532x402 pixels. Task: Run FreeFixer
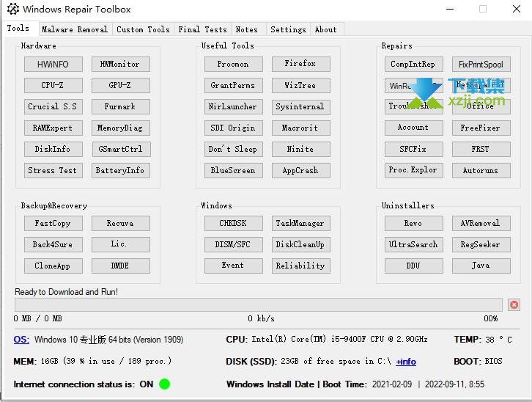(x=481, y=128)
